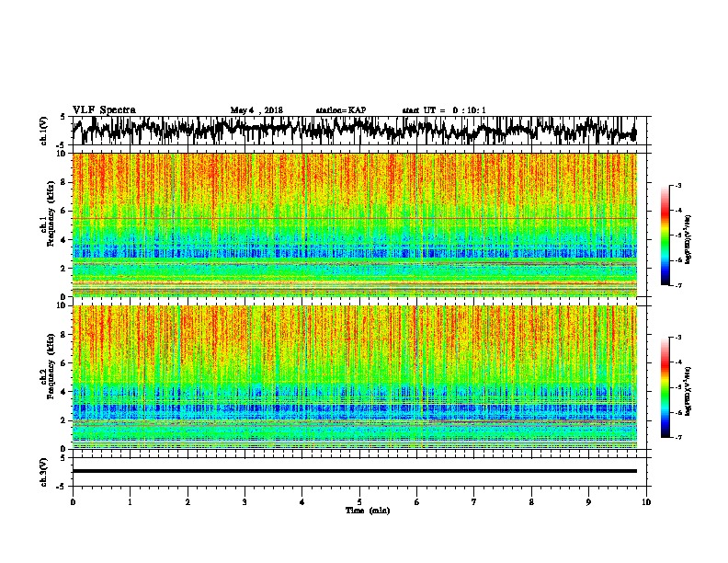Click the 'VLF Spectra' title text
This screenshot has height=563, width=728.
(x=104, y=110)
